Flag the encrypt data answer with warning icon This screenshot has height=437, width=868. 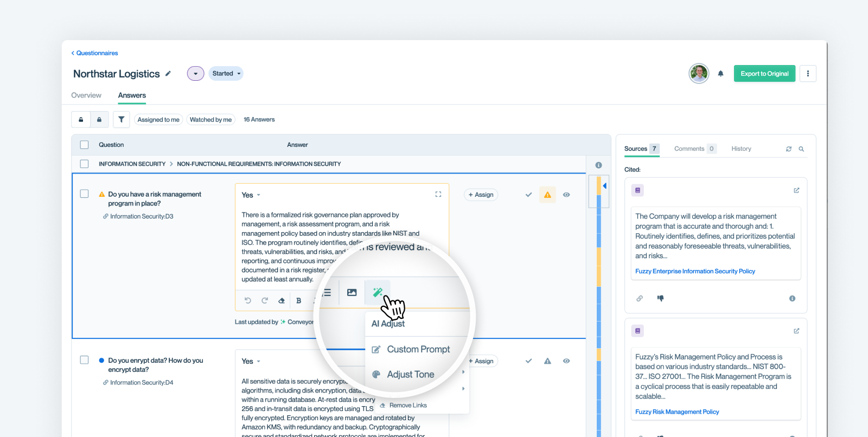(547, 361)
